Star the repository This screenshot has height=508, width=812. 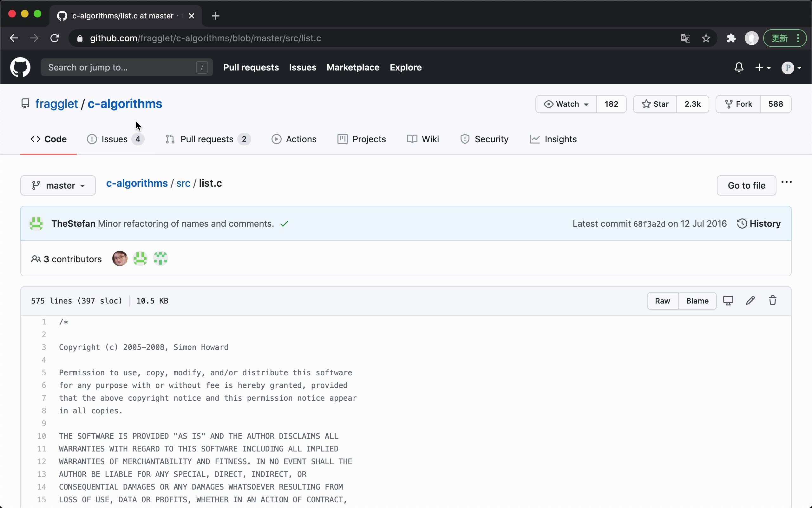pos(655,104)
